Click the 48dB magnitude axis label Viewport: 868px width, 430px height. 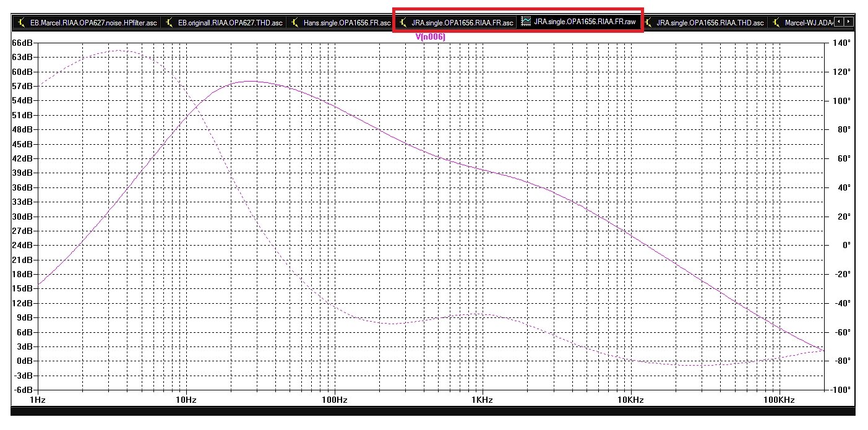(x=22, y=129)
